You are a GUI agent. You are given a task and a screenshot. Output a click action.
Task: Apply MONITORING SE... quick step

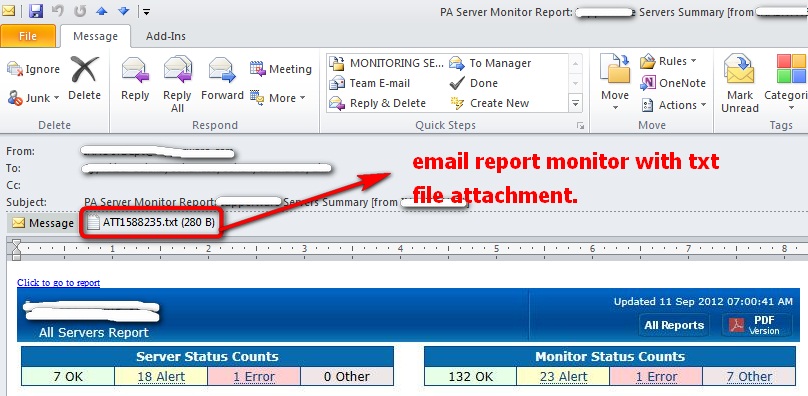click(386, 63)
